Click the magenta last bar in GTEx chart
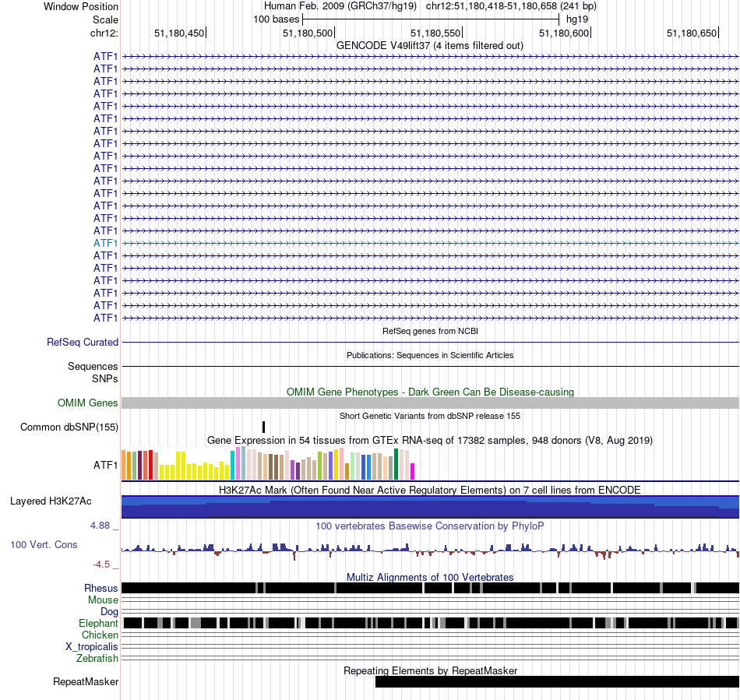 (x=412, y=472)
